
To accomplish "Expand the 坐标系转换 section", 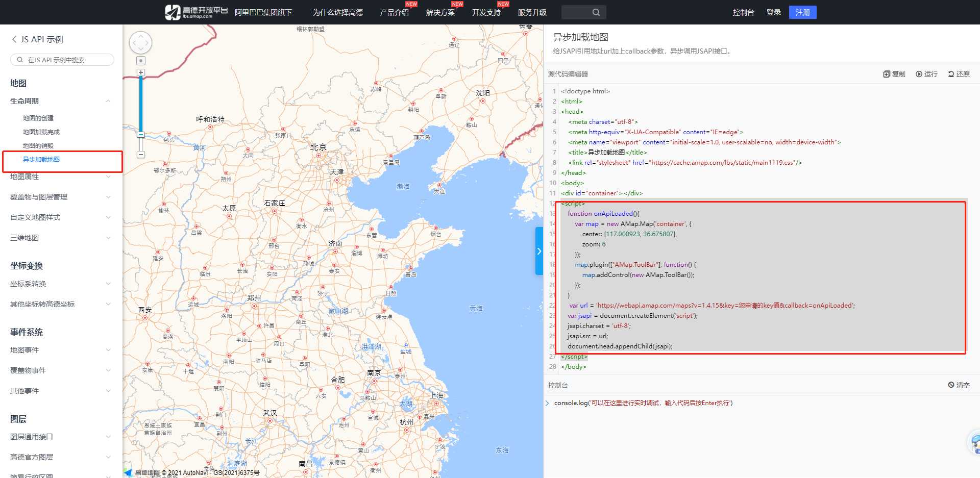I will 108,284.
